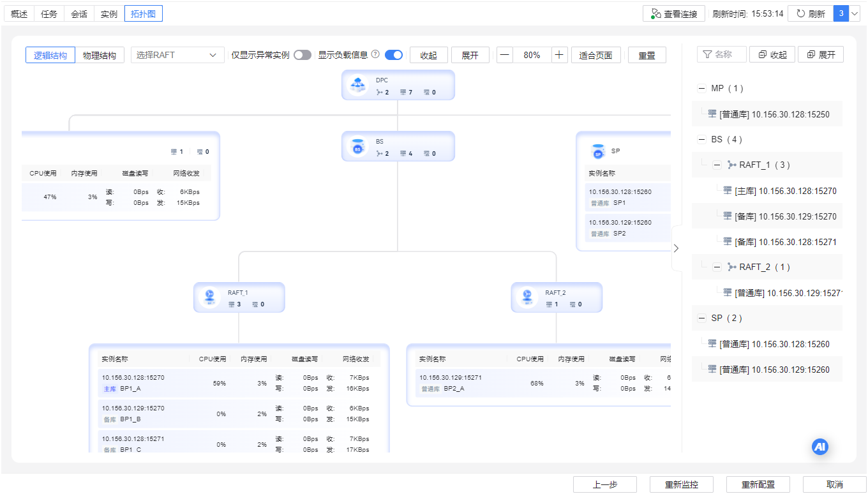
Task: Click the refresh interval number 3
Action: [x=841, y=13]
